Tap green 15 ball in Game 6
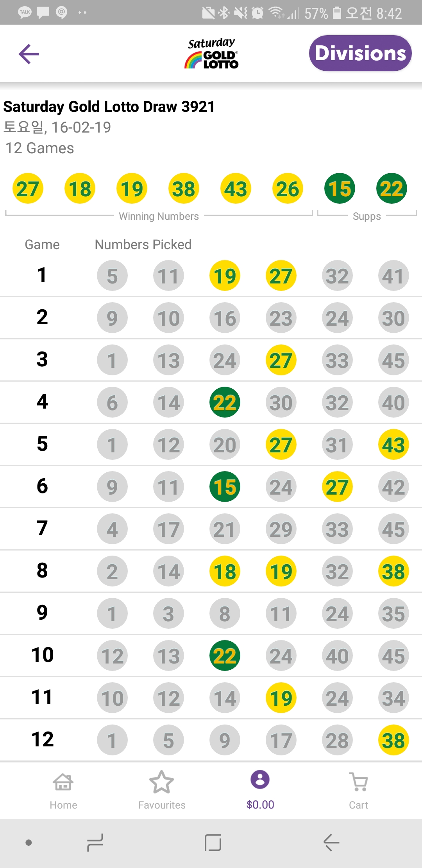The height and width of the screenshot is (868, 422). point(225,487)
